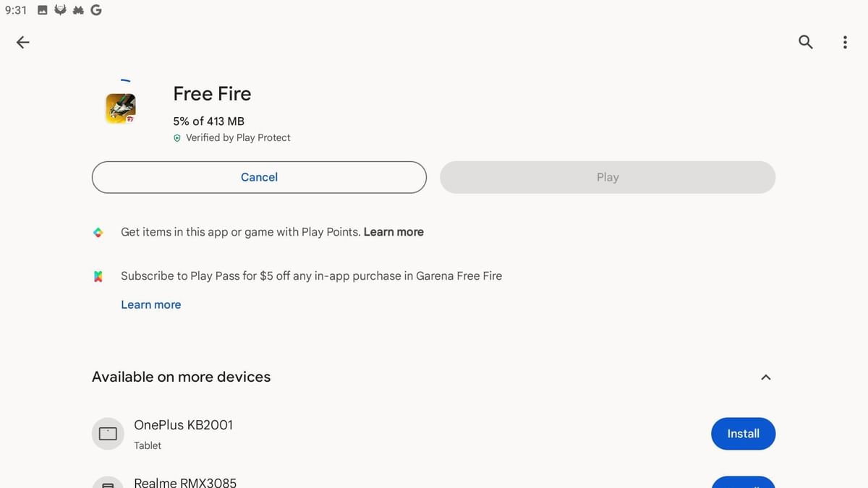Open search in the Play Store
The image size is (868, 488).
(x=805, y=42)
